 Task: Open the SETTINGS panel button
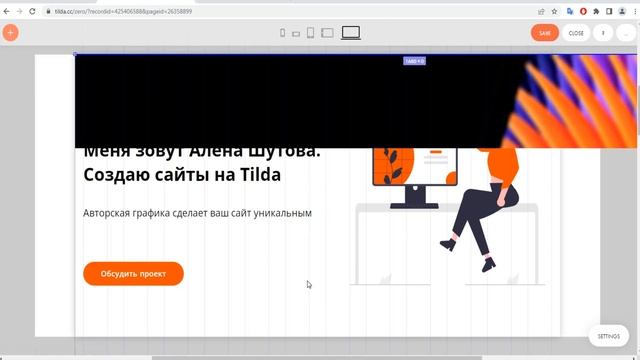(609, 336)
